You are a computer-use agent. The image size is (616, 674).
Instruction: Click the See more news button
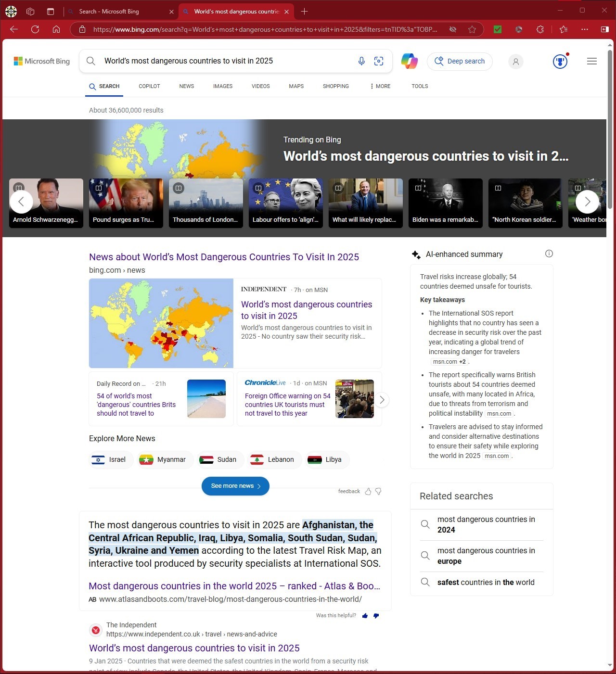click(x=235, y=486)
